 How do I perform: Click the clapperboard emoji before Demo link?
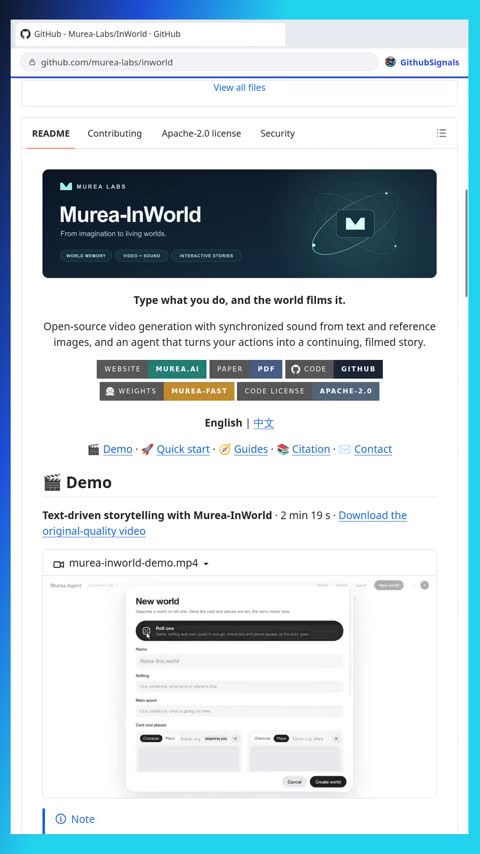93,449
